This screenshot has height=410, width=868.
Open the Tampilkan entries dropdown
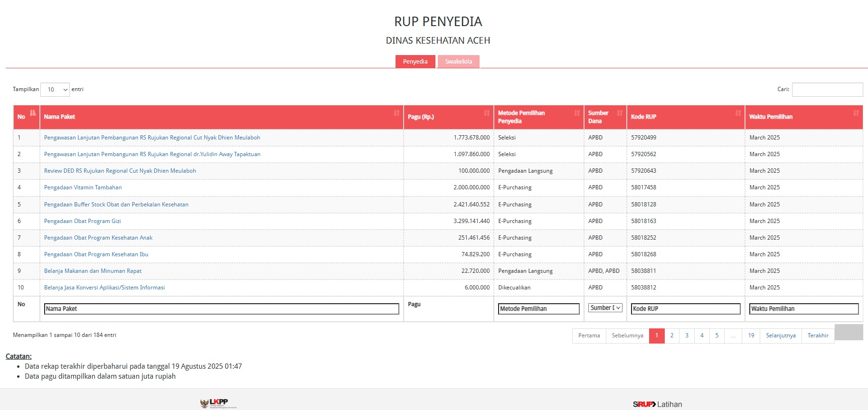pos(55,90)
